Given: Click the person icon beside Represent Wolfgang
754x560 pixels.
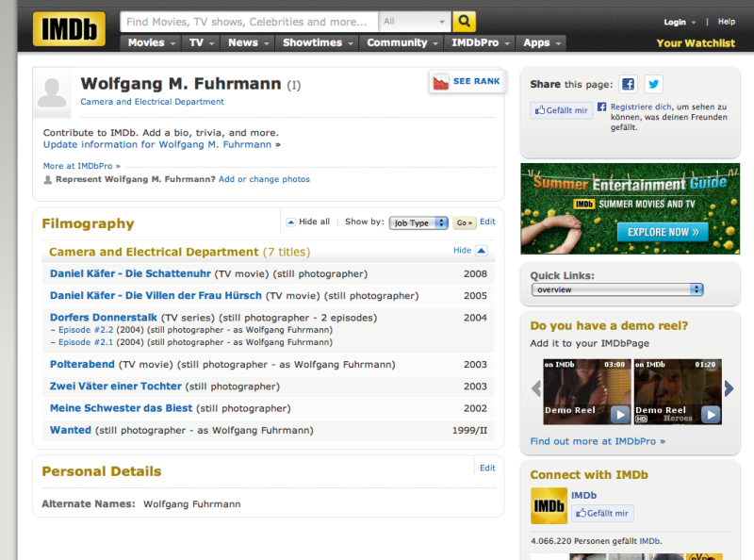Looking at the screenshot, I should click(x=48, y=179).
